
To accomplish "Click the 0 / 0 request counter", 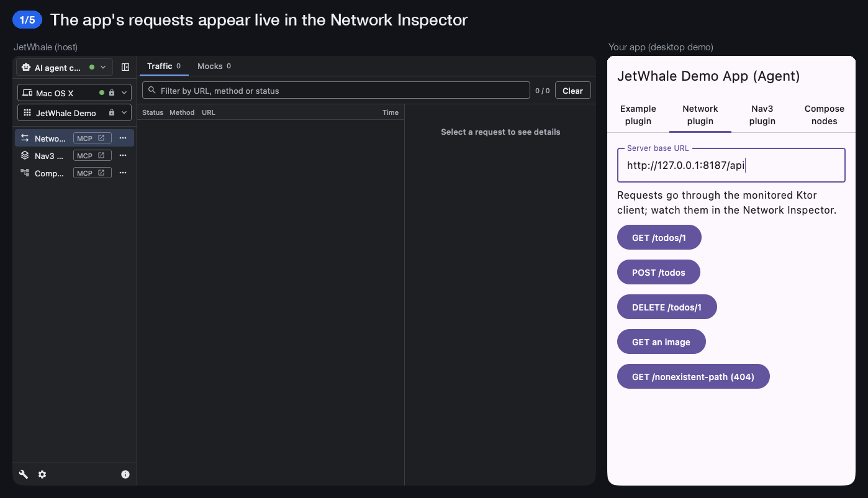I will point(543,91).
